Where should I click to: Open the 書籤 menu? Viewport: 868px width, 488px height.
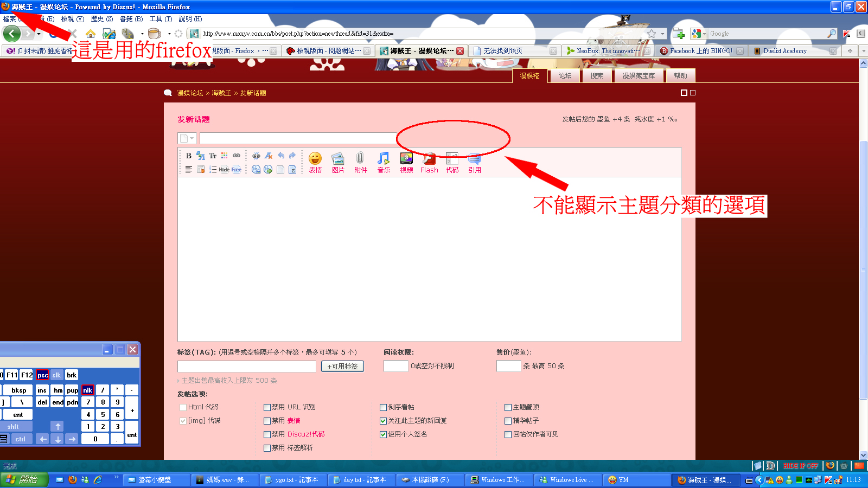131,19
